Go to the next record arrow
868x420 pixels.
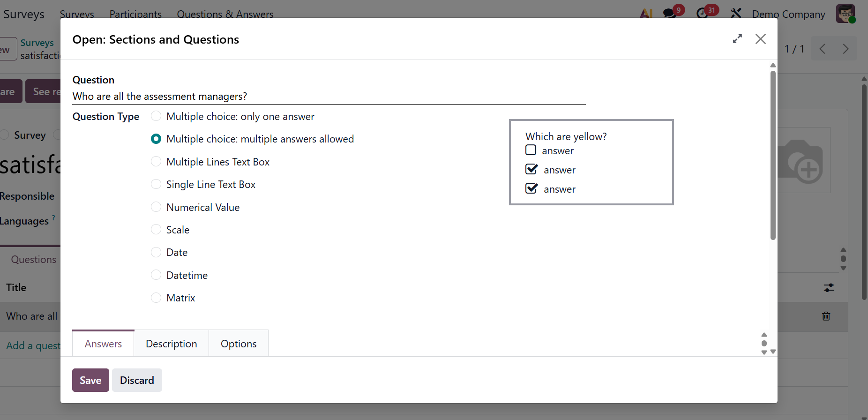tap(845, 49)
